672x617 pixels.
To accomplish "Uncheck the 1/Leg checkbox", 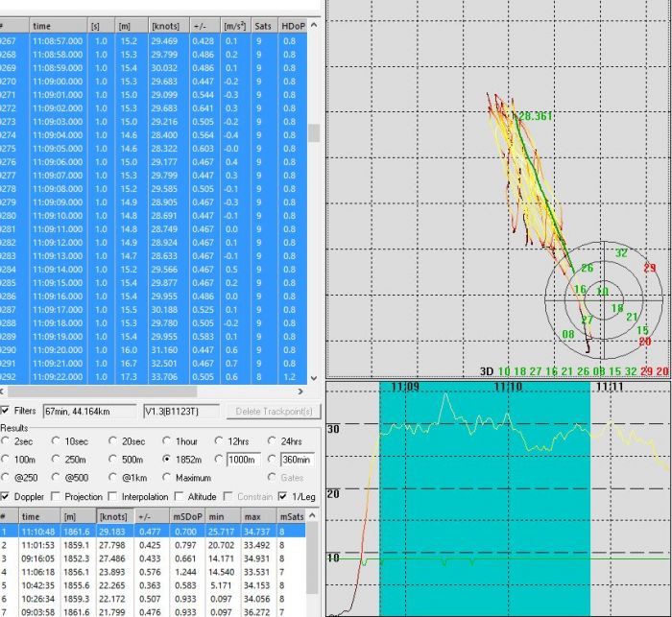I will 280,496.
